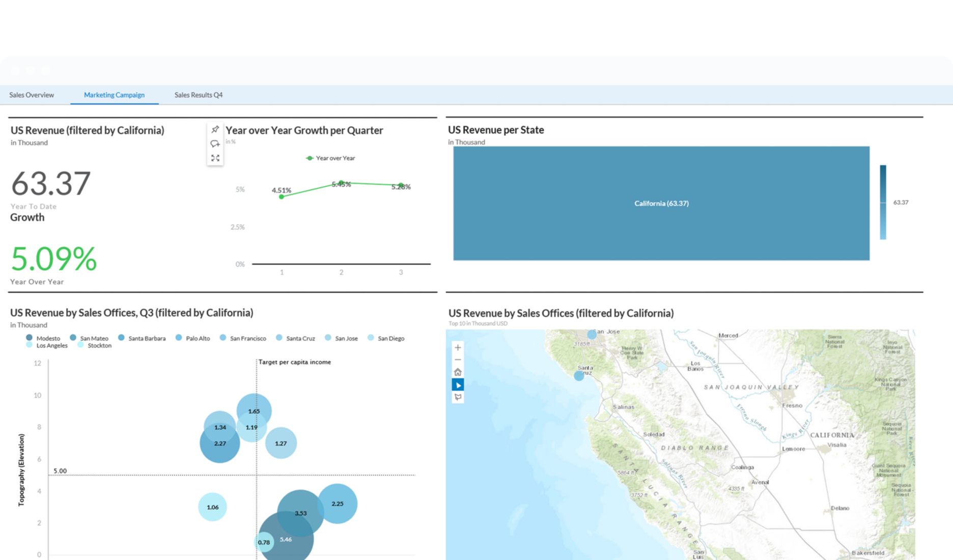Select the 5.45% data point on line chart

[341, 183]
